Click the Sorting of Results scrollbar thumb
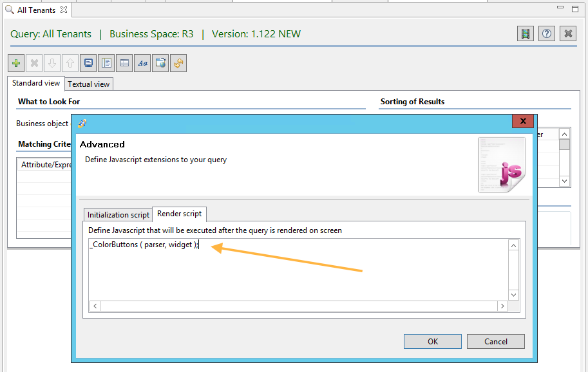The image size is (588, 372). click(x=564, y=144)
